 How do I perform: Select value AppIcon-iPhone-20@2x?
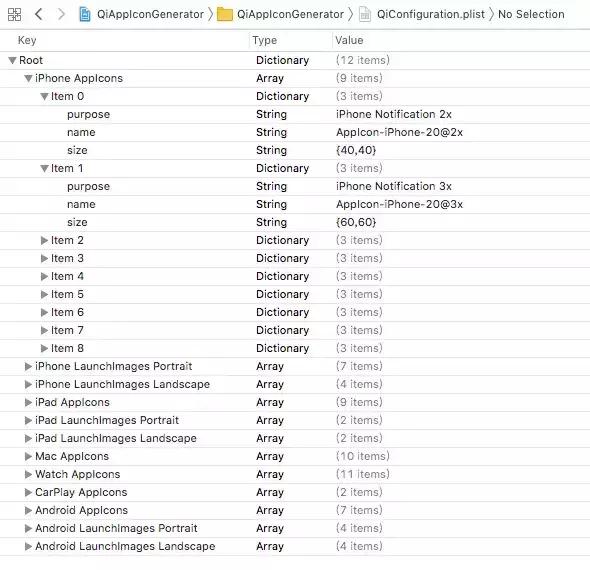click(x=399, y=132)
